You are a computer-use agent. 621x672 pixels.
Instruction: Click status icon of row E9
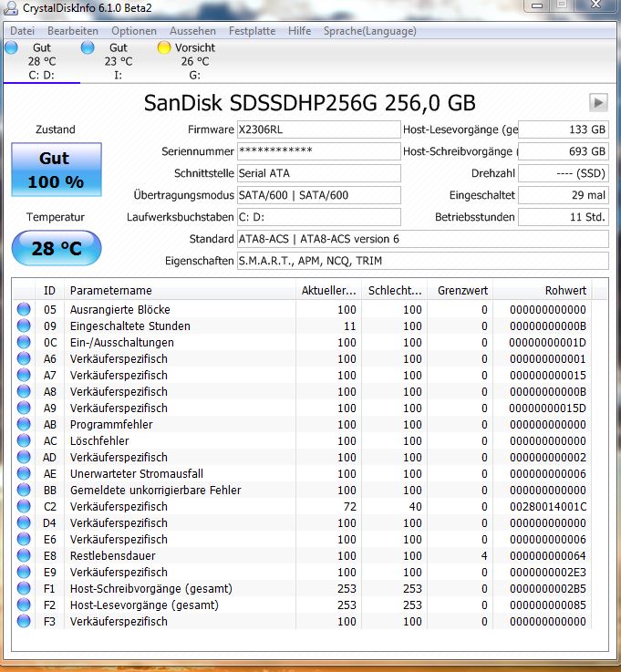pos(24,572)
